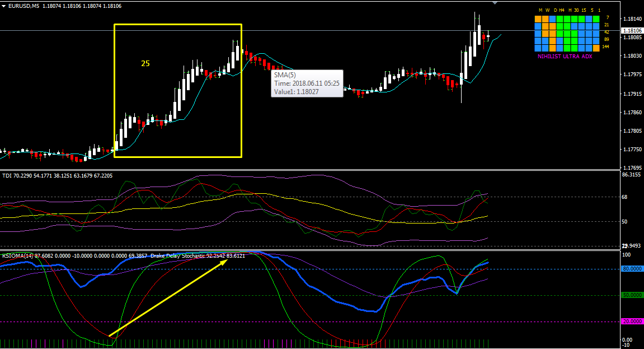Click the green 50.0000 level label
644x349 pixels.
tap(632, 295)
